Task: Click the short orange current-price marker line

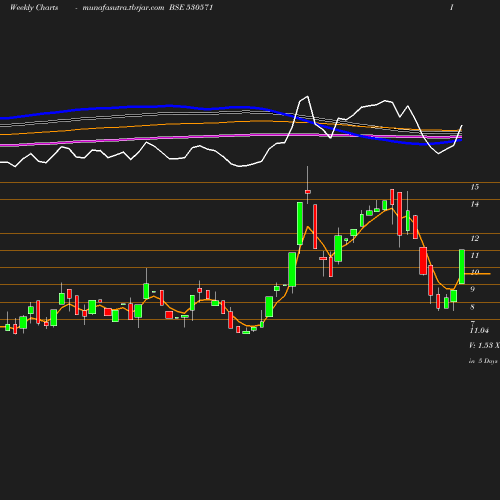Action: pyautogui.click(x=478, y=274)
